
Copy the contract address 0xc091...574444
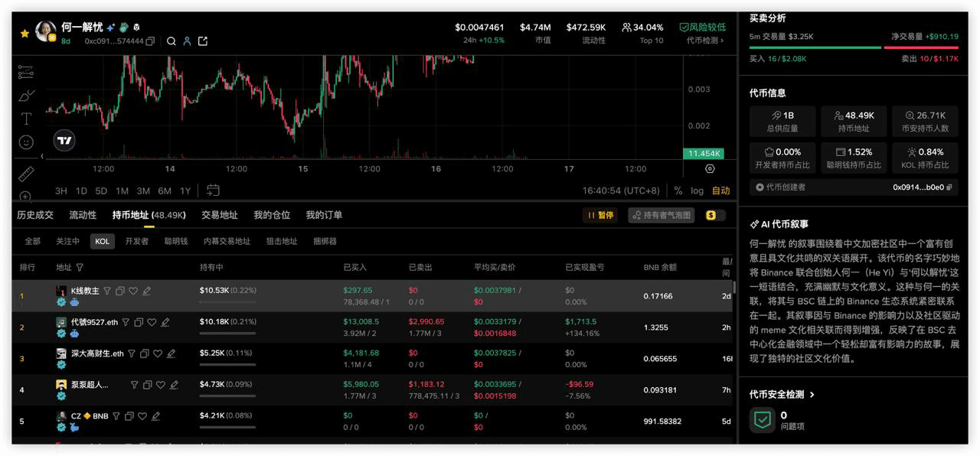[x=150, y=41]
